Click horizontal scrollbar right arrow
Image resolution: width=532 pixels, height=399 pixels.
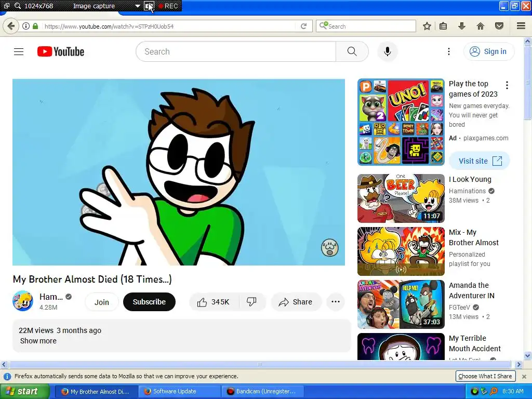(x=518, y=365)
